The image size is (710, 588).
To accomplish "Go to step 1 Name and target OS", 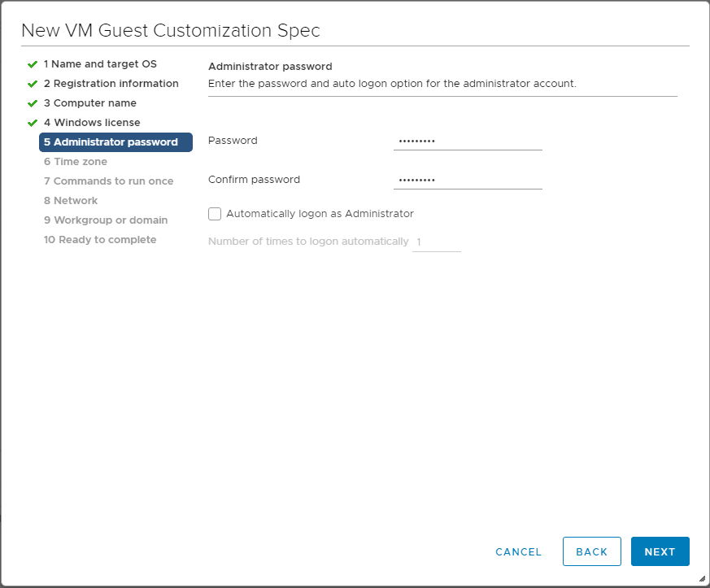I will [x=100, y=64].
